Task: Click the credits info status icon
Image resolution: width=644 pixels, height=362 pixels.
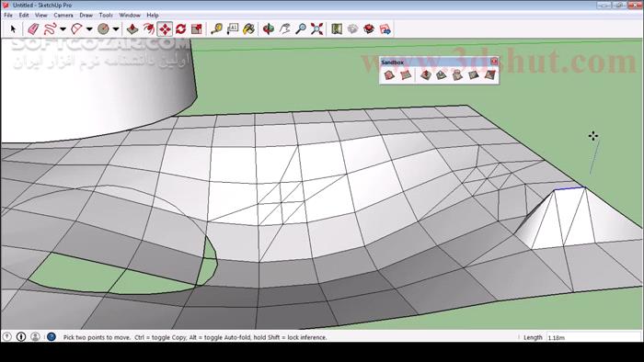Action: coord(21,336)
